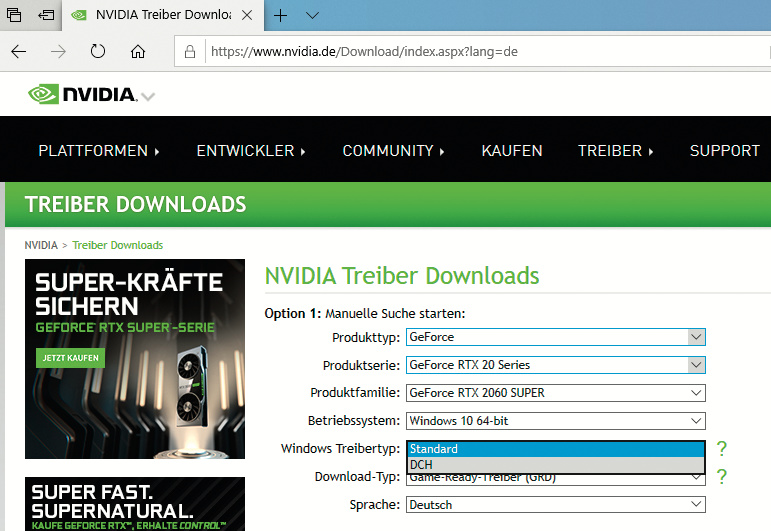This screenshot has height=531, width=771.
Task: Open the Super Fast Supernatural banner
Action: pos(135,504)
